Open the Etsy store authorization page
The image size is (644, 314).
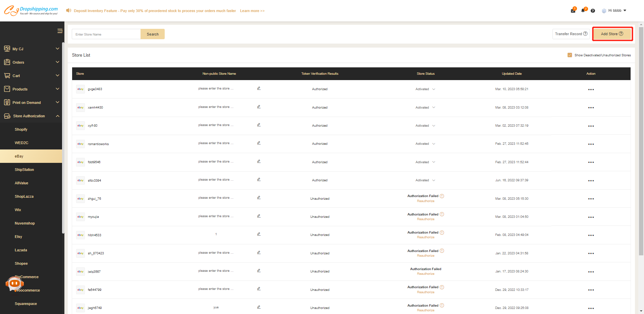point(18,237)
